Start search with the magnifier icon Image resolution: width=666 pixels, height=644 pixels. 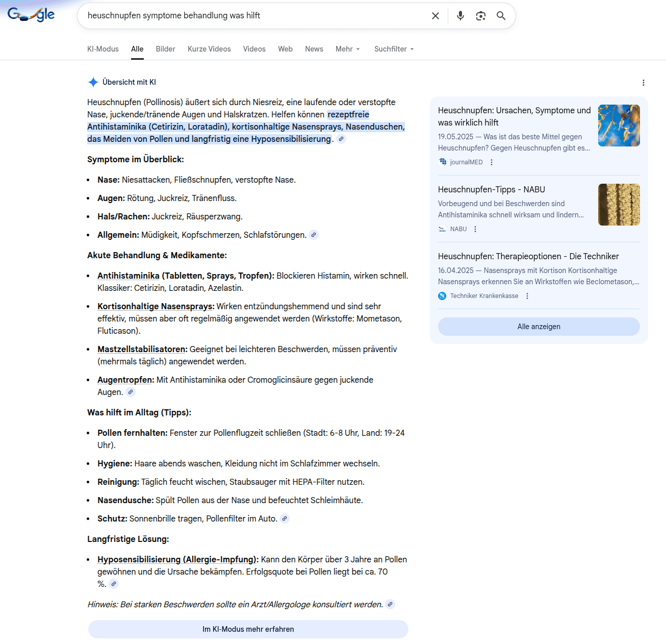[x=501, y=16]
